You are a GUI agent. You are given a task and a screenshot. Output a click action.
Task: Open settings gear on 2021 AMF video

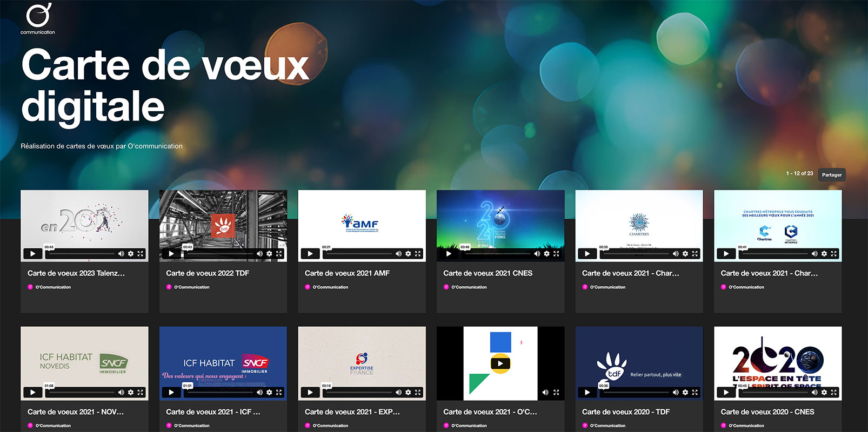pos(408,254)
